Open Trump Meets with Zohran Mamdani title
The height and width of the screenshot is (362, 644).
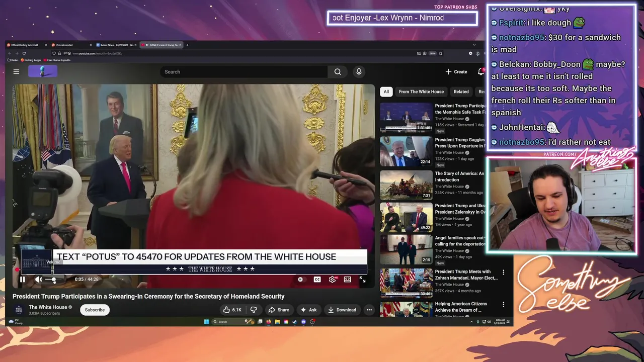tap(466, 275)
